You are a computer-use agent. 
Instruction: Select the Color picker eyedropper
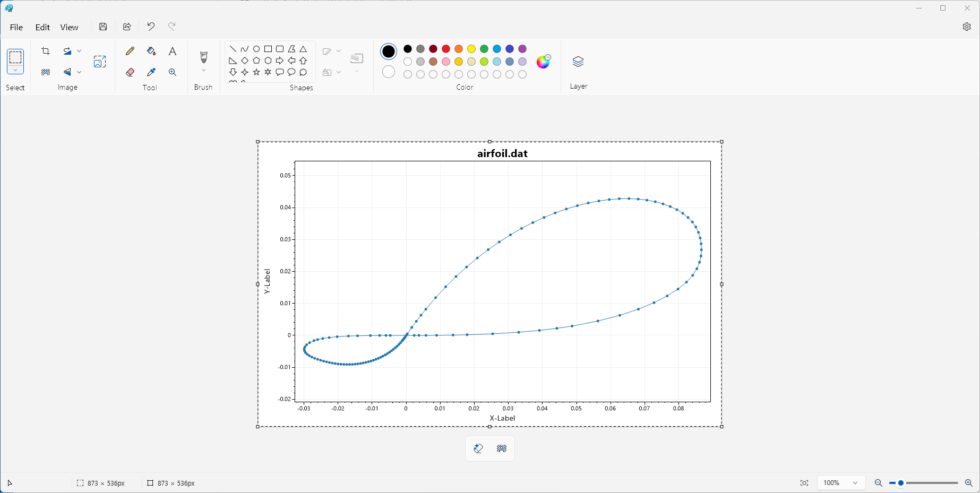[151, 72]
